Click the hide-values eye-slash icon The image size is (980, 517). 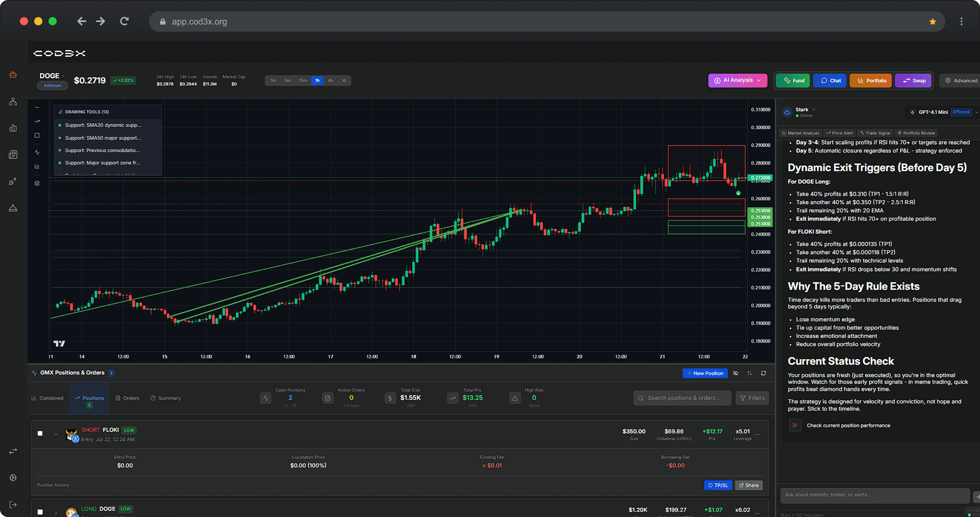(x=736, y=373)
